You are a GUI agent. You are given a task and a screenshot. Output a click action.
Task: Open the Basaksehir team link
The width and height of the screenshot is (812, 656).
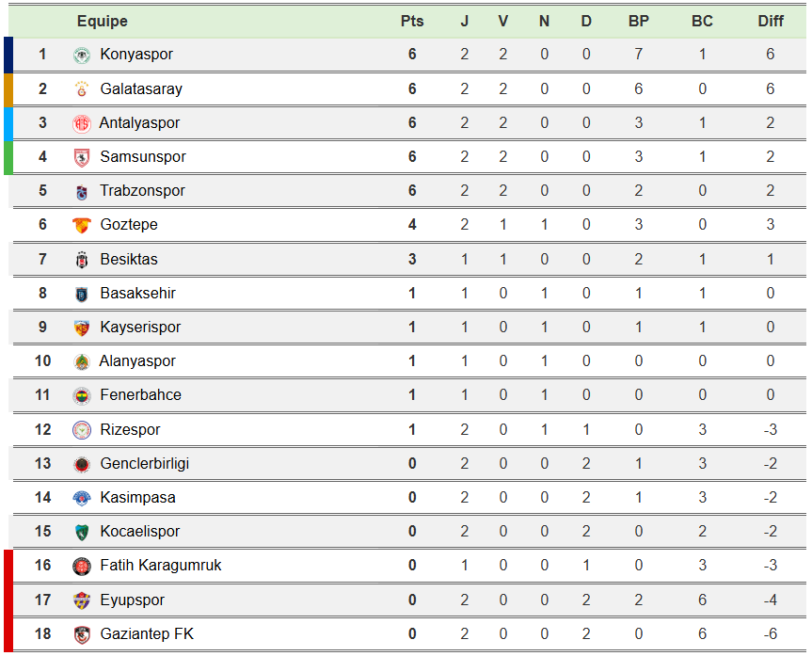137,294
